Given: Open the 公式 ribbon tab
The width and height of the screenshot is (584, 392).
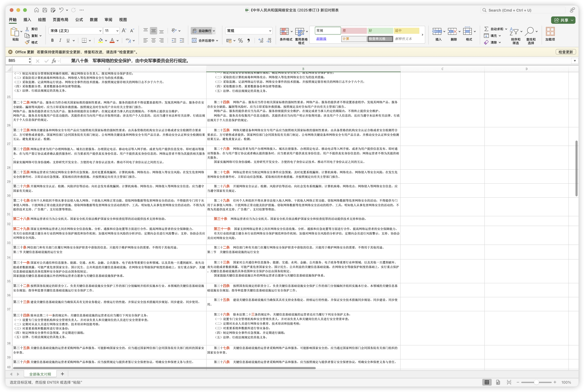Looking at the screenshot, I should pyautogui.click(x=79, y=20).
